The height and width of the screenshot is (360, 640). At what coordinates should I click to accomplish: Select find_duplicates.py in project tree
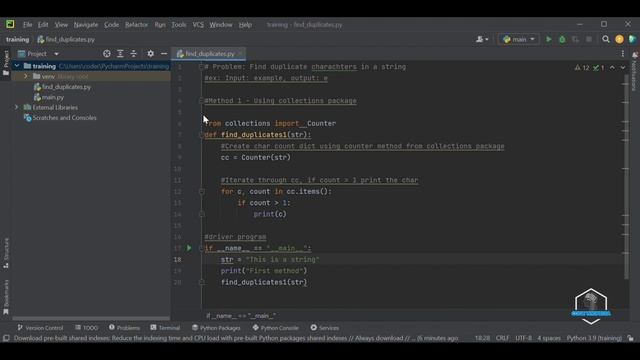pos(62,87)
